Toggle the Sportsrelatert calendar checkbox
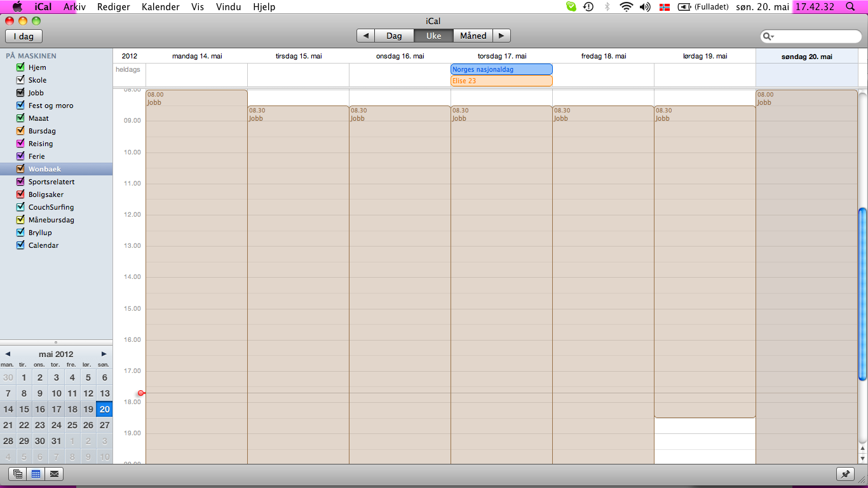The width and height of the screenshot is (868, 488). pyautogui.click(x=20, y=182)
